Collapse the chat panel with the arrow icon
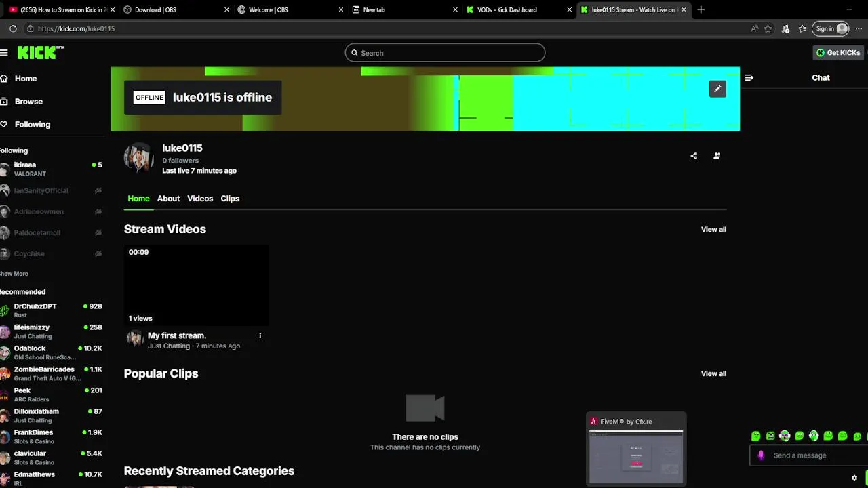The height and width of the screenshot is (488, 868). (749, 78)
